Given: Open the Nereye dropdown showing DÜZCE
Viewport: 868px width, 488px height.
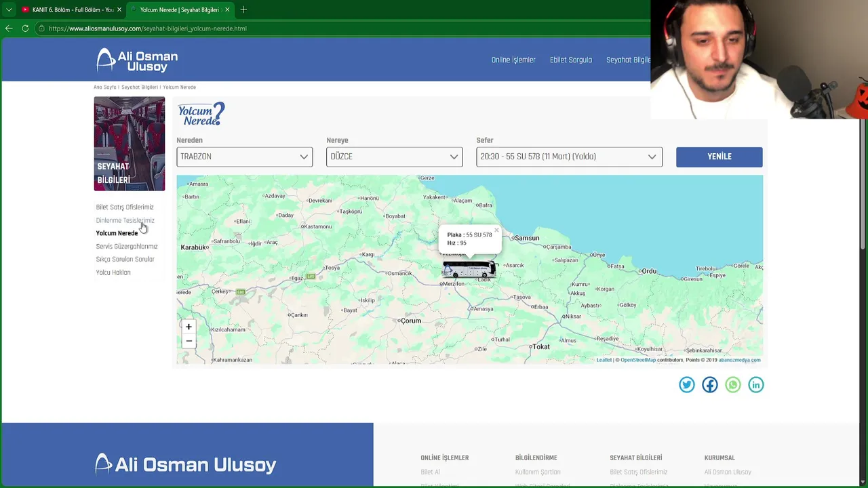Looking at the screenshot, I should [x=395, y=157].
